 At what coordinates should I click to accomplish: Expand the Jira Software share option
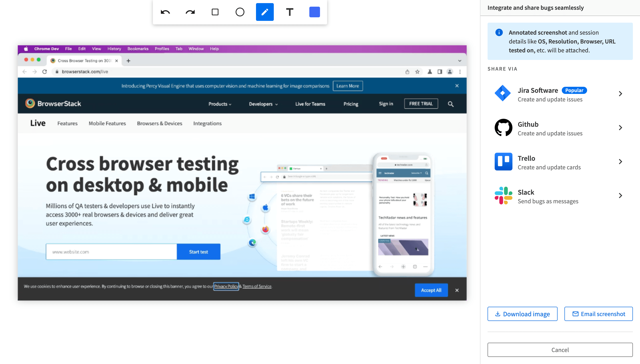click(620, 94)
